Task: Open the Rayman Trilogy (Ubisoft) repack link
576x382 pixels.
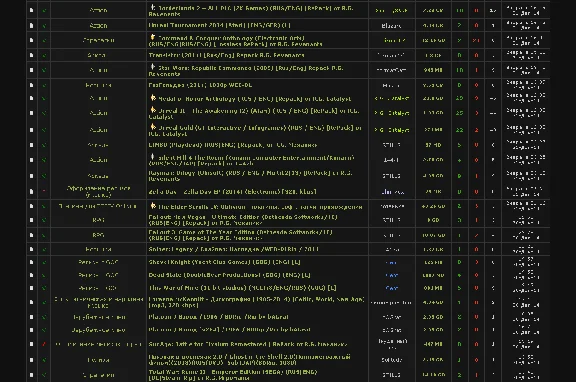Action: coord(250,176)
